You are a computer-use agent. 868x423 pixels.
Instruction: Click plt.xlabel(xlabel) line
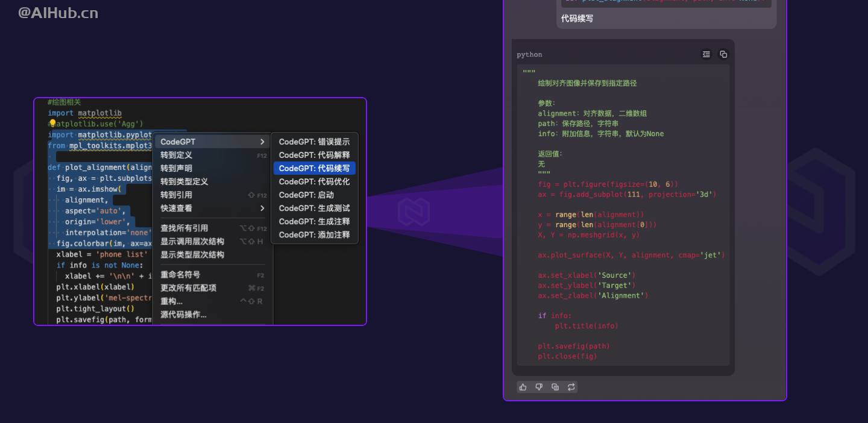95,287
